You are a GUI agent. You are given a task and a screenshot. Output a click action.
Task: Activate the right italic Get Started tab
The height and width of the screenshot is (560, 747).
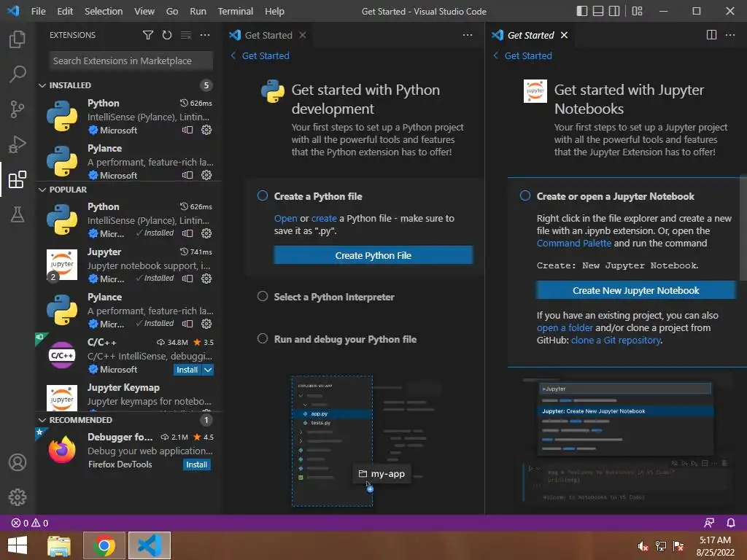[x=530, y=35]
